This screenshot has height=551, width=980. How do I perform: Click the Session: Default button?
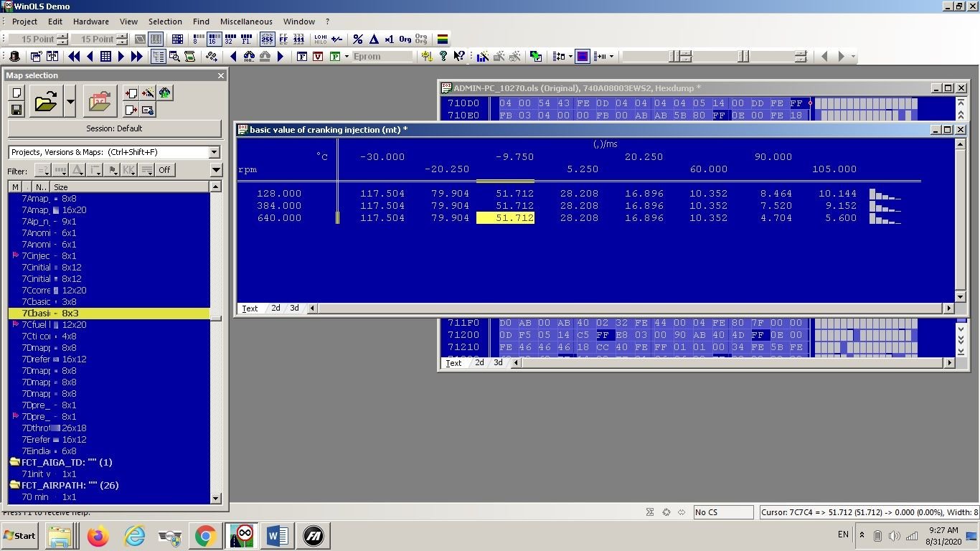pos(115,128)
